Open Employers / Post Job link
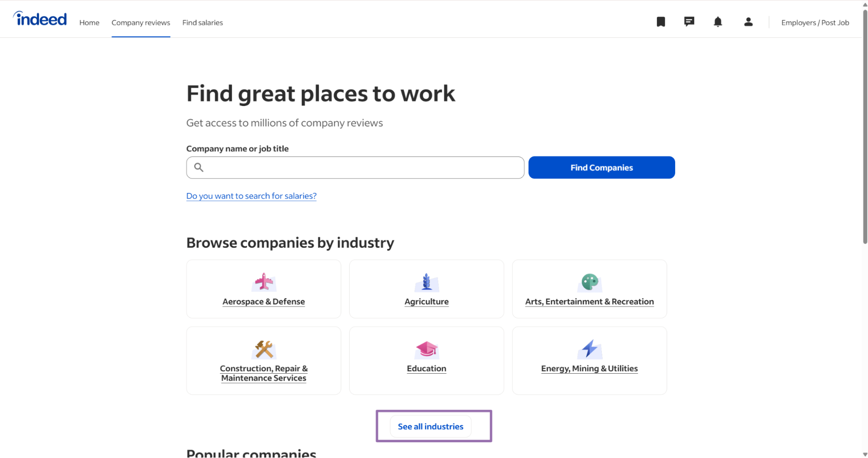Screen dimensions: 868x458 coord(815,23)
